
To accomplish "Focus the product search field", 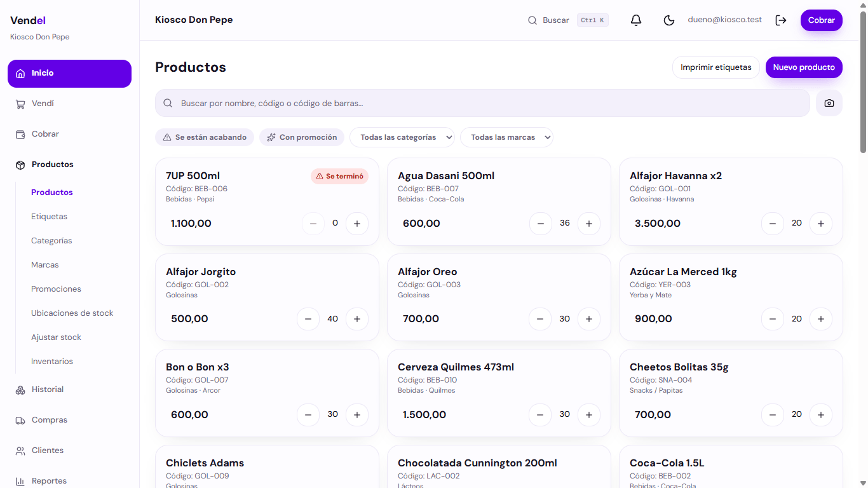I will pos(482,103).
